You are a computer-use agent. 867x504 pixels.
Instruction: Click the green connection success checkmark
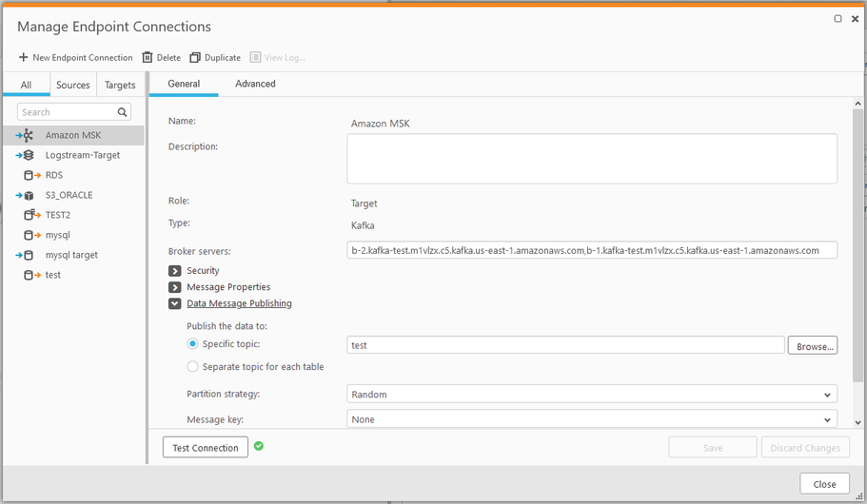259,446
